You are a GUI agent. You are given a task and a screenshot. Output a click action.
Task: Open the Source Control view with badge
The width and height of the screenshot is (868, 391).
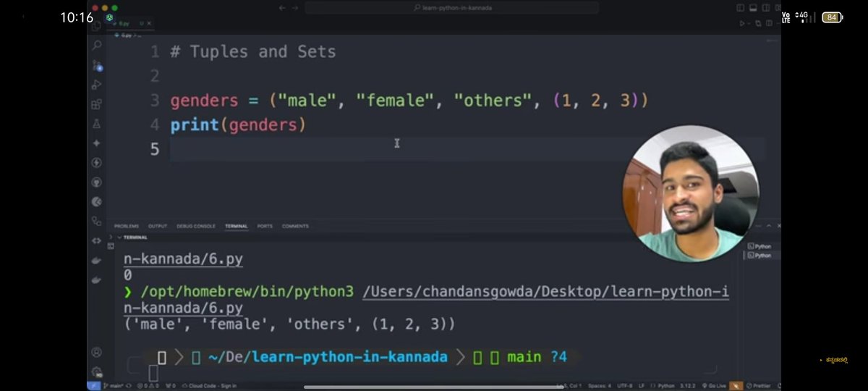97,65
